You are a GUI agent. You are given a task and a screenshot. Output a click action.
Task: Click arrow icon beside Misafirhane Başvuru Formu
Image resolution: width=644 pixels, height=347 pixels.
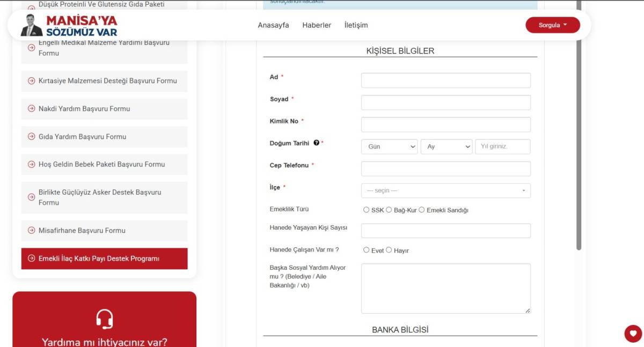(x=31, y=230)
